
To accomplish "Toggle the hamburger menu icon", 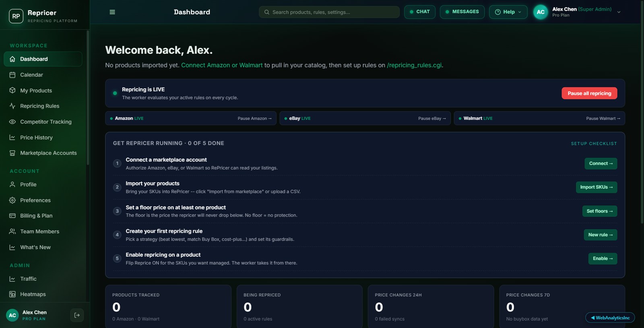I will [112, 12].
